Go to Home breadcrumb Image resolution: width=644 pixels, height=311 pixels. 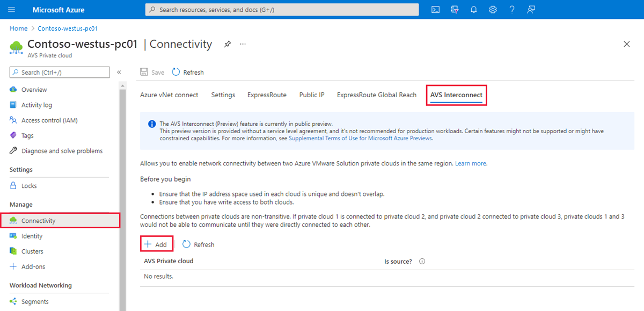point(18,28)
